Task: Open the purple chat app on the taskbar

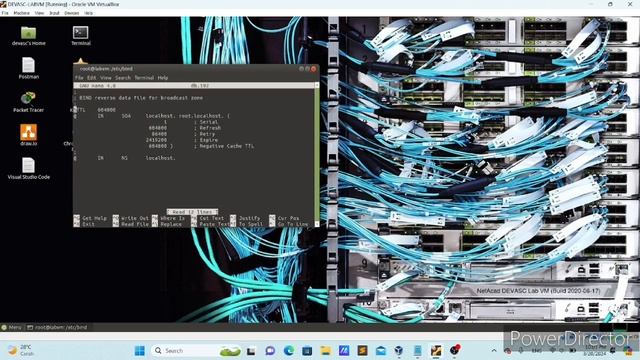Action: pos(270,351)
